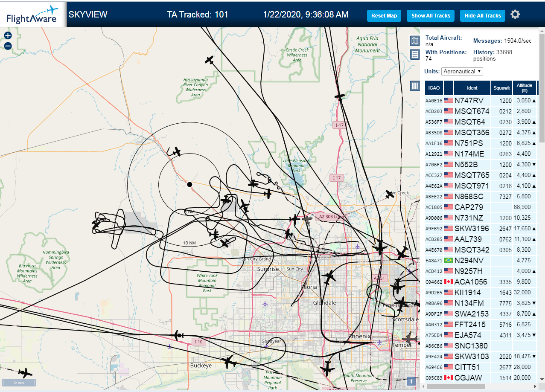Toggle the grid overlay icon
This screenshot has height=392, width=545.
tap(415, 55)
